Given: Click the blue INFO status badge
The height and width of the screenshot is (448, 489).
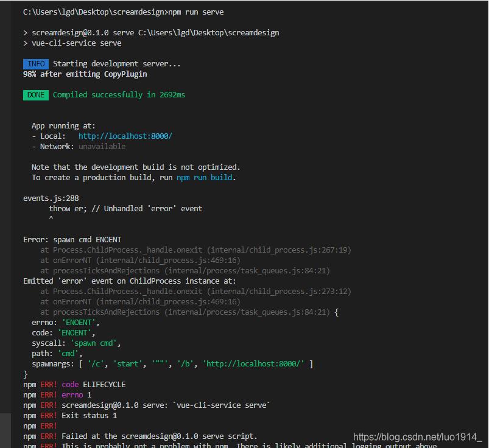Looking at the screenshot, I should [35, 63].
